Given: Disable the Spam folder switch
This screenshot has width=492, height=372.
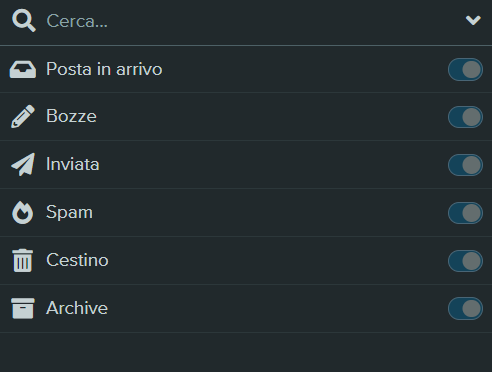Looking at the screenshot, I should pos(465,213).
